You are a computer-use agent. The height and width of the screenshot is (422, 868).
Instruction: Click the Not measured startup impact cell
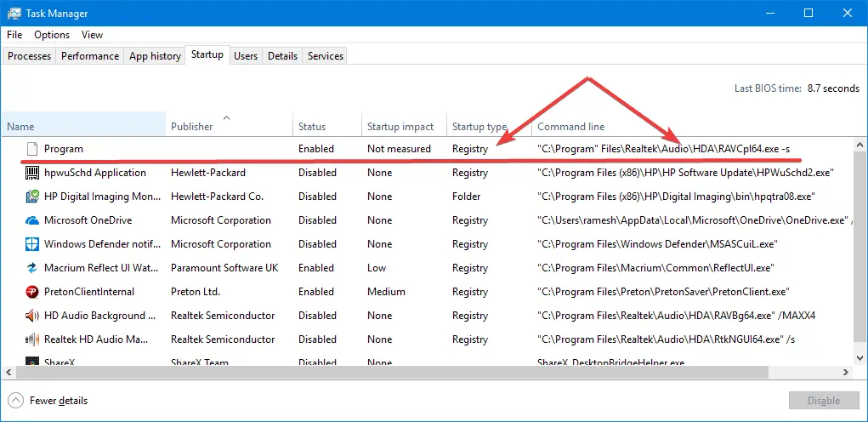point(399,148)
